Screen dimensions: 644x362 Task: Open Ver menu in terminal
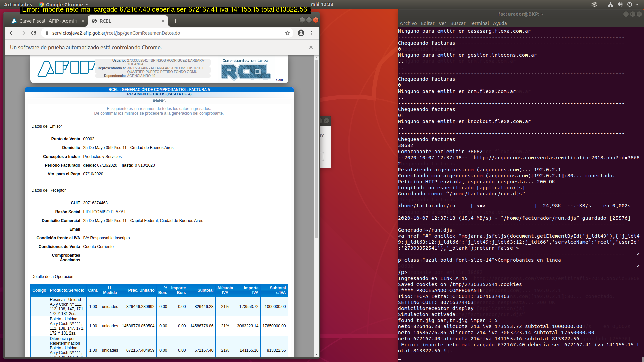click(x=442, y=23)
